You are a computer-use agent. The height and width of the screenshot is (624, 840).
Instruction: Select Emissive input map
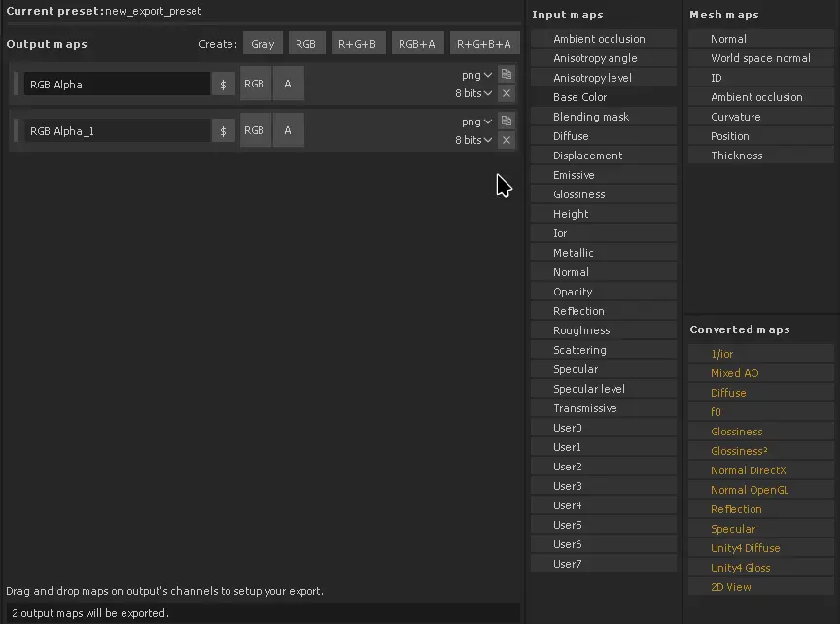[604, 175]
